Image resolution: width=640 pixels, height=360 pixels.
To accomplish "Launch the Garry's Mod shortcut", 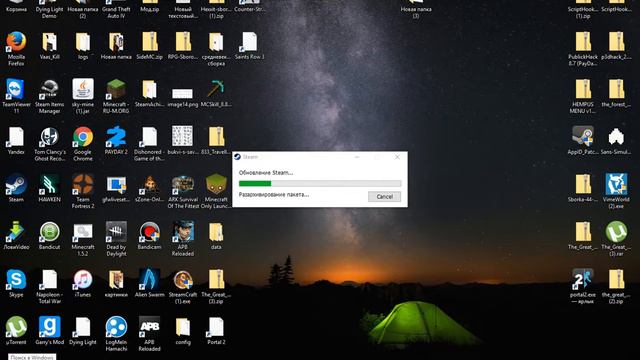I will [49, 327].
